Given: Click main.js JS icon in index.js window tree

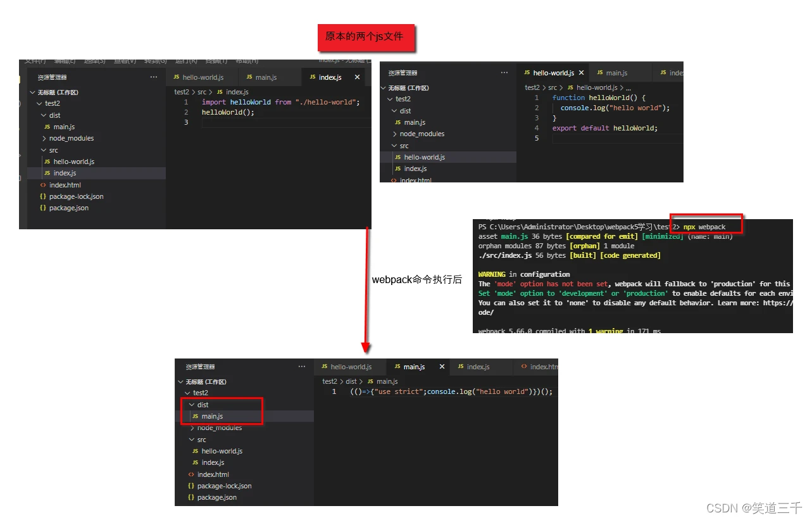Looking at the screenshot, I should click(47, 127).
